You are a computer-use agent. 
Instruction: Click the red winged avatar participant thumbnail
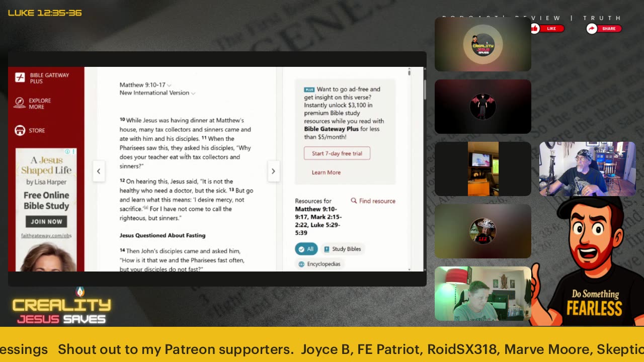tap(483, 107)
